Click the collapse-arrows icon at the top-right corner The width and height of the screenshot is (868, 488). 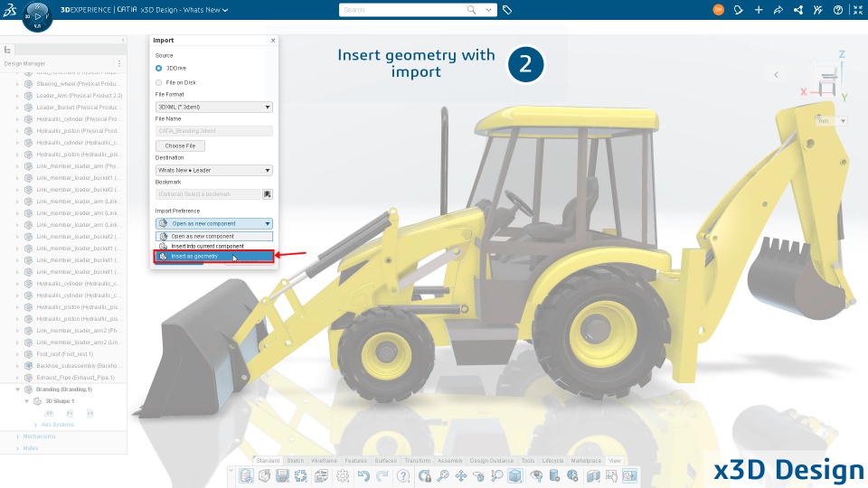point(858,10)
